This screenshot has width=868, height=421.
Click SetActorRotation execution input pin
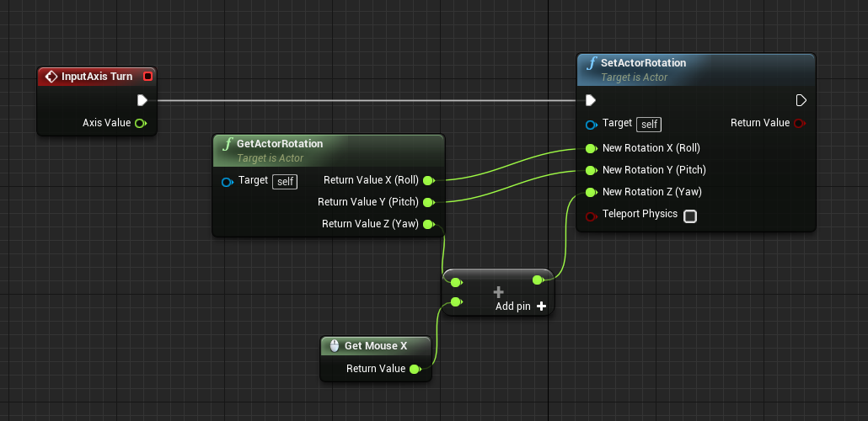click(591, 100)
